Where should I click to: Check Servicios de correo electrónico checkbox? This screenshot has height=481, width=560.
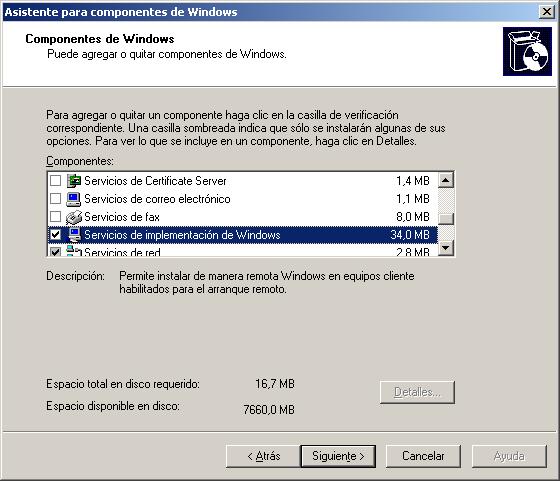tap(55, 199)
